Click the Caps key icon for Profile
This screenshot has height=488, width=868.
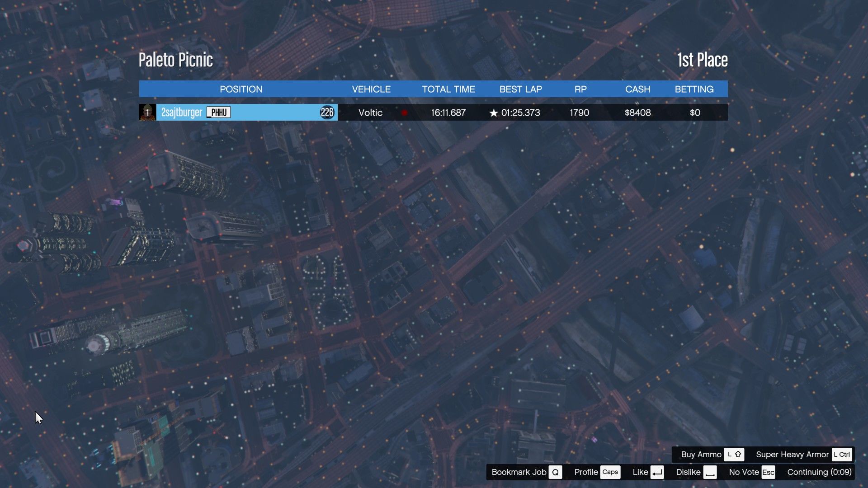pyautogui.click(x=610, y=472)
